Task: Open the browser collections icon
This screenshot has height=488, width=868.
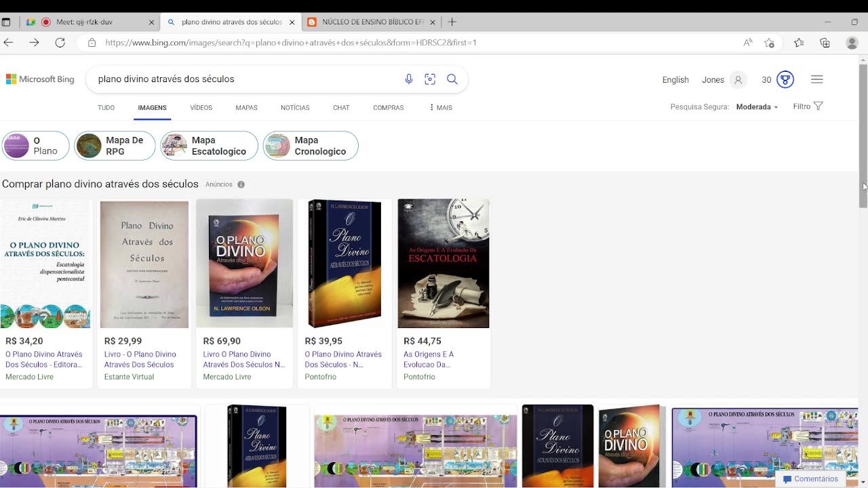Action: [x=825, y=43]
